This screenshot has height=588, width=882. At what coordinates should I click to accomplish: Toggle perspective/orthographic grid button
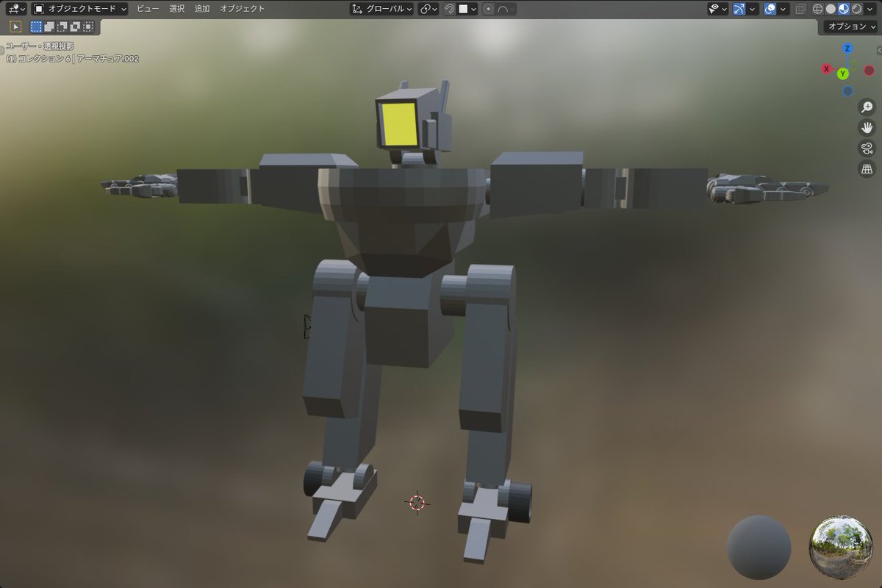(x=867, y=169)
